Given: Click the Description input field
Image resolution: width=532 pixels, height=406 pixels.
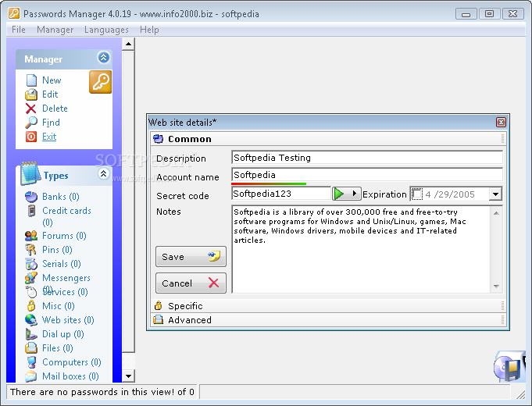Looking at the screenshot, I should click(x=367, y=158).
